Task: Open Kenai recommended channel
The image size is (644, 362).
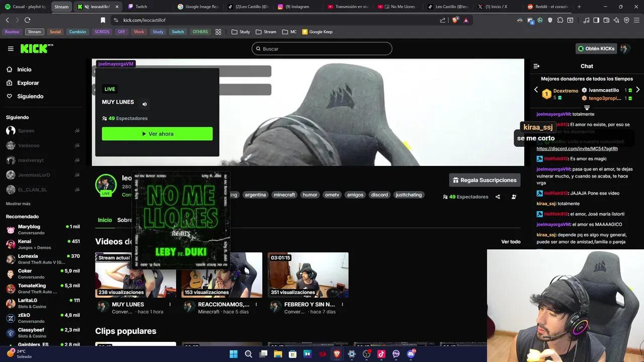Action: pos(42,244)
